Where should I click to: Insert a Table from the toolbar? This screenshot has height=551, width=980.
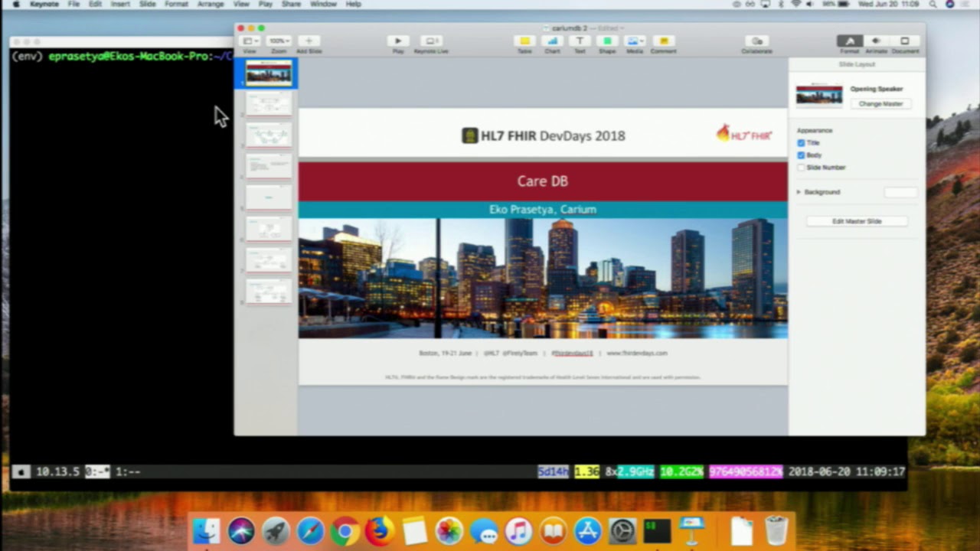[524, 41]
